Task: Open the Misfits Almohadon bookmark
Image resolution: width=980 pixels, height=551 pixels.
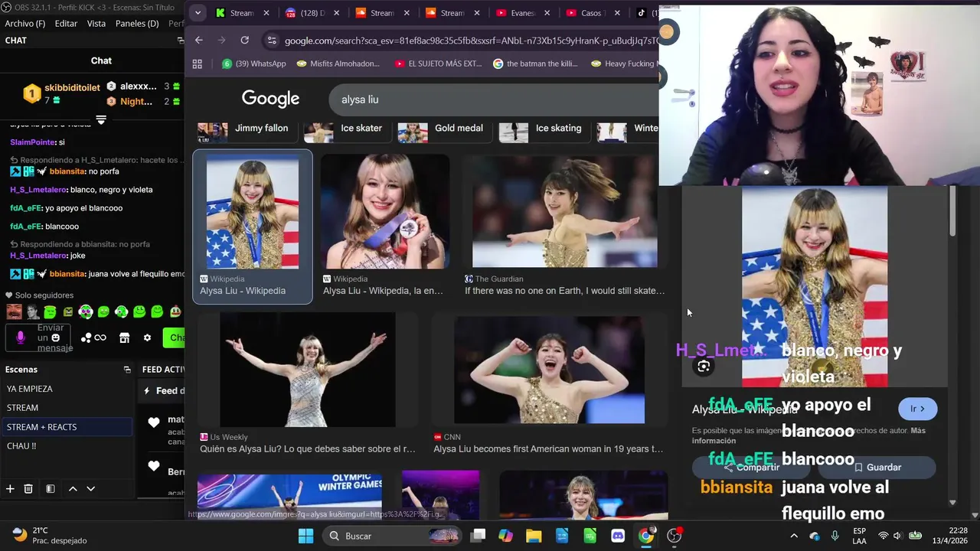Action: 338,64
